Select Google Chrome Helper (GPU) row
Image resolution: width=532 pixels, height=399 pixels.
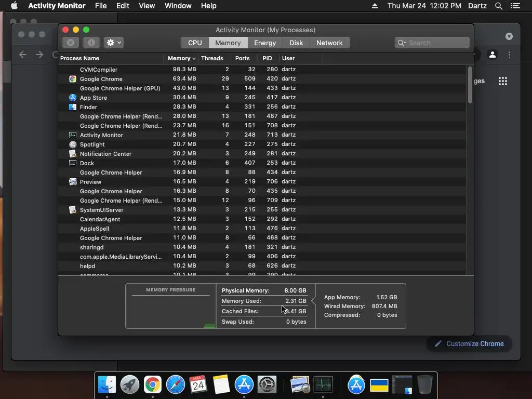coord(262,88)
